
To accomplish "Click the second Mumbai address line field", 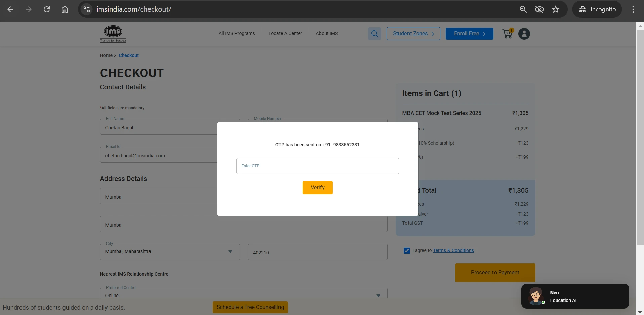I will click(244, 224).
